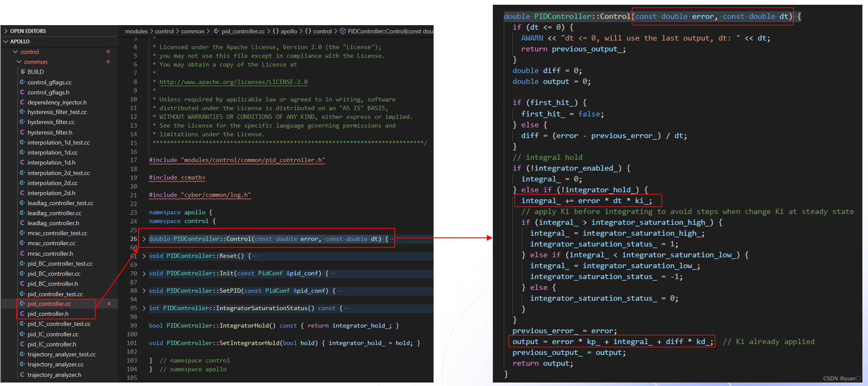Open the BUILD file
This screenshot has width=868, height=386.
coord(35,72)
